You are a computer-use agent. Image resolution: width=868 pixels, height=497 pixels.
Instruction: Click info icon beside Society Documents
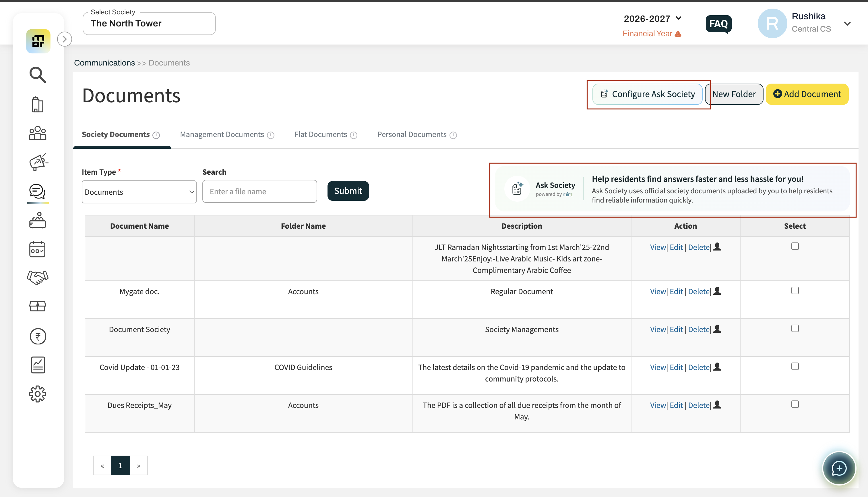pos(156,135)
